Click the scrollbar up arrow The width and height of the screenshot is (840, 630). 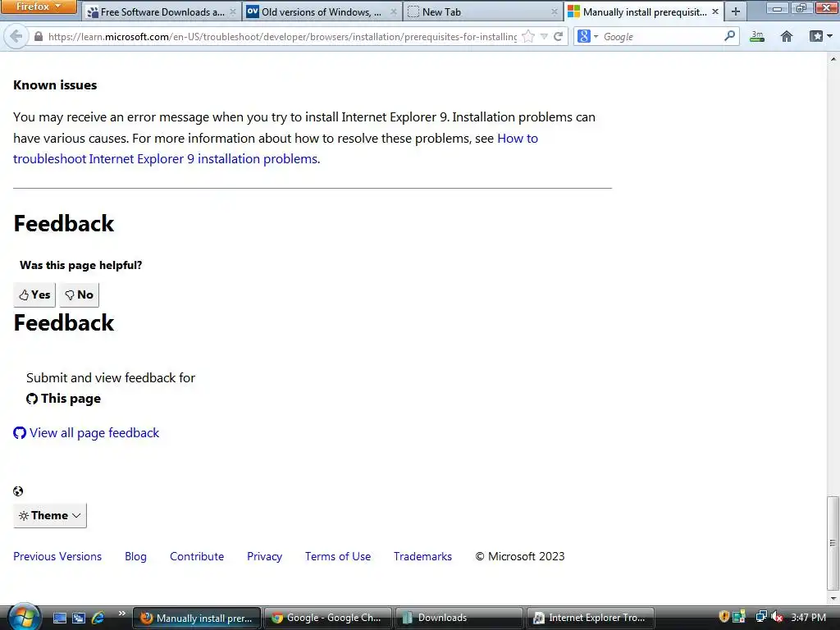coord(833,59)
